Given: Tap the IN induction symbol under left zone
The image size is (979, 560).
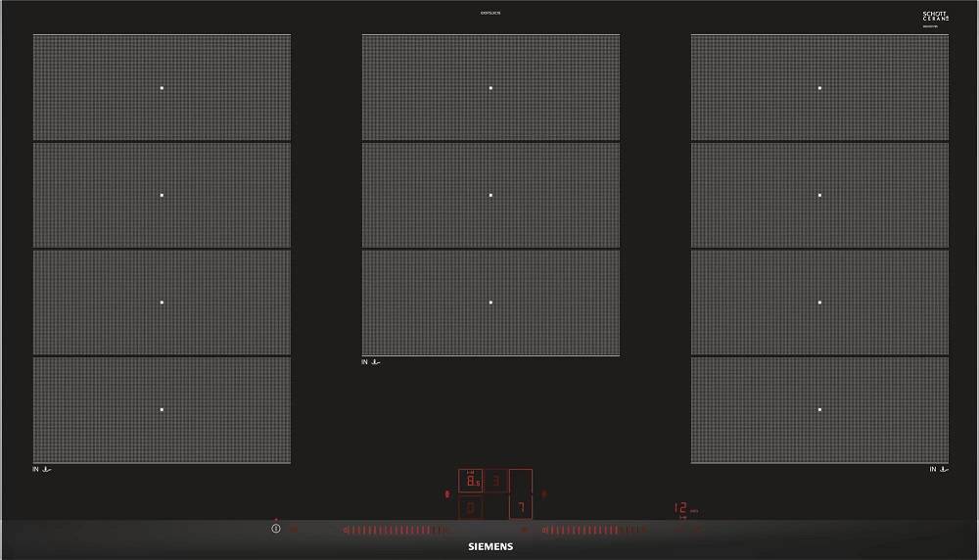Looking at the screenshot, I should click(42, 469).
